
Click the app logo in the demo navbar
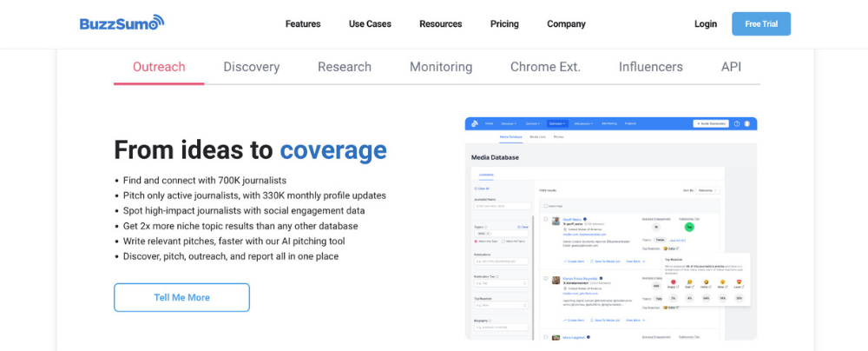(x=475, y=123)
